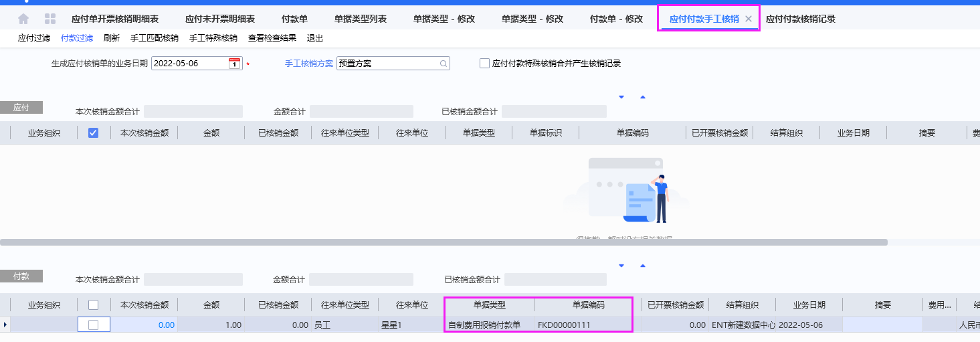Click 本次核销金额 cell showing 0.00
This screenshot has height=342, width=980.
pos(144,325)
